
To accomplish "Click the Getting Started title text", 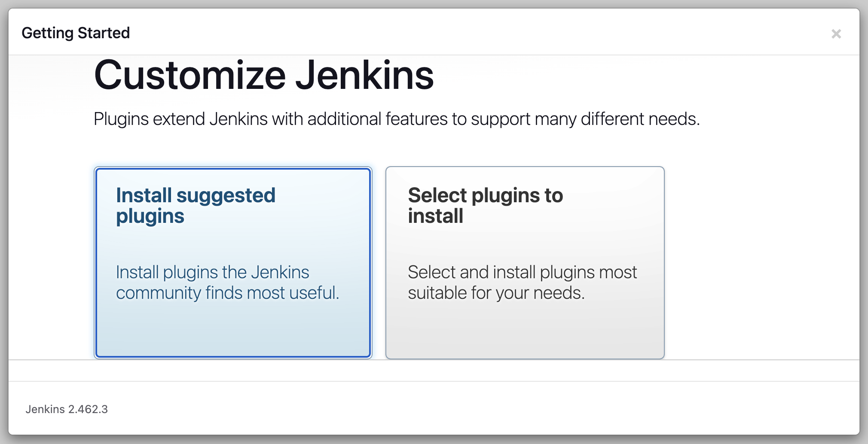I will coord(76,33).
